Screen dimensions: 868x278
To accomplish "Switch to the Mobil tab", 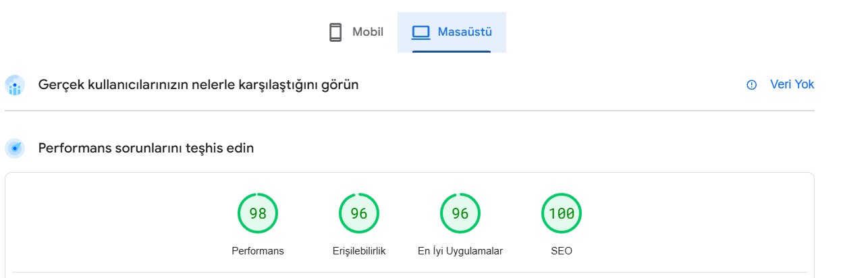I will point(356,32).
